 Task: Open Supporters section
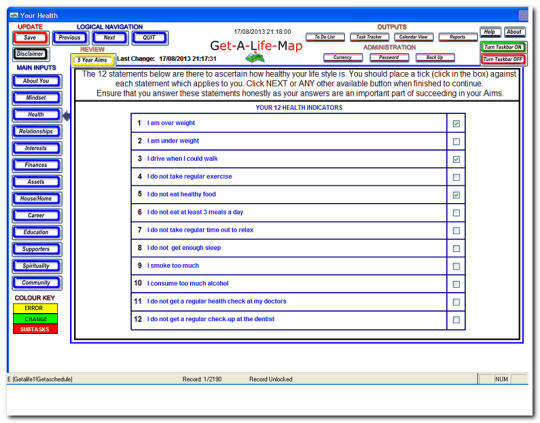pyautogui.click(x=37, y=249)
